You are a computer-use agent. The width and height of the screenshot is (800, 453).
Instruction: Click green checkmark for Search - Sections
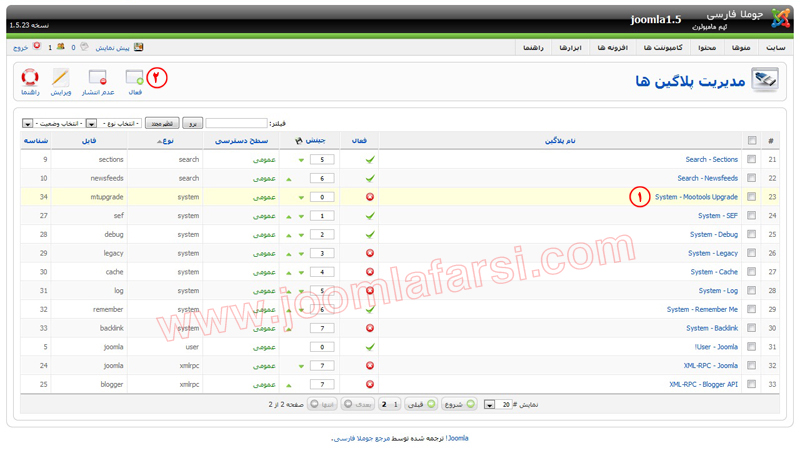tap(370, 159)
